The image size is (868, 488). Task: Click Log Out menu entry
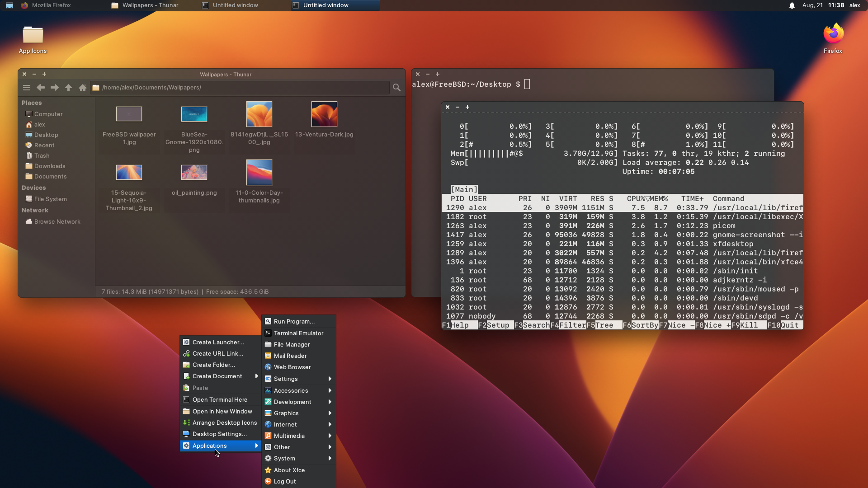click(x=299, y=482)
